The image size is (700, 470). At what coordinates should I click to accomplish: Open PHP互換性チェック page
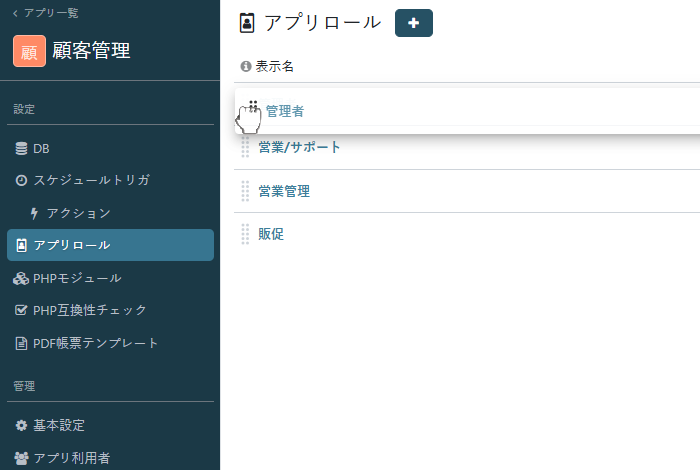(89, 310)
